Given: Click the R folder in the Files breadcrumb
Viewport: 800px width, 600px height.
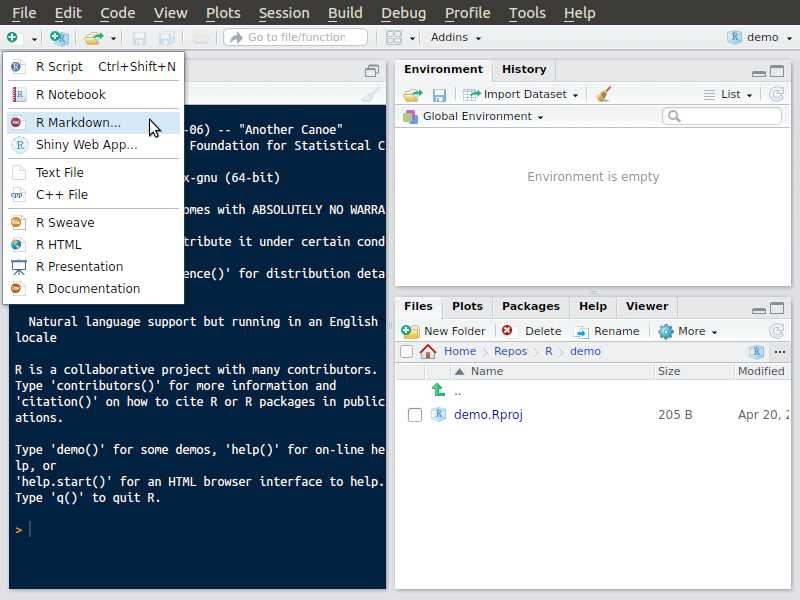Looking at the screenshot, I should click(x=548, y=352).
